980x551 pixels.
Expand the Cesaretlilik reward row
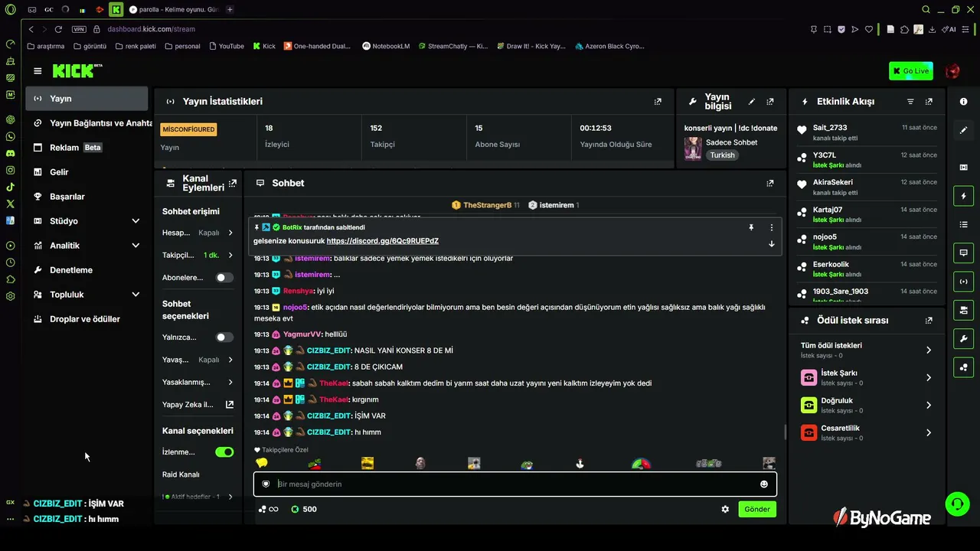coord(865,432)
